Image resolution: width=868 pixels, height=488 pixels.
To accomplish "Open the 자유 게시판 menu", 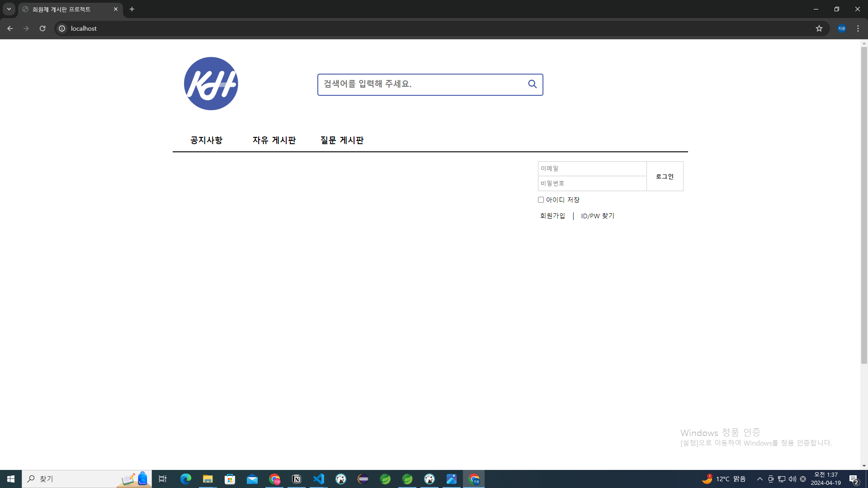I will click(x=274, y=140).
